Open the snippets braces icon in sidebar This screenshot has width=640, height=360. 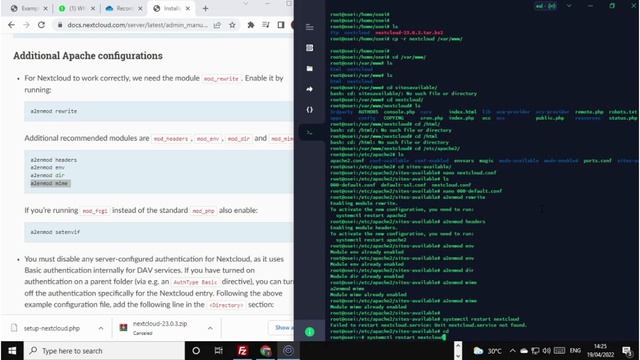[x=309, y=109]
